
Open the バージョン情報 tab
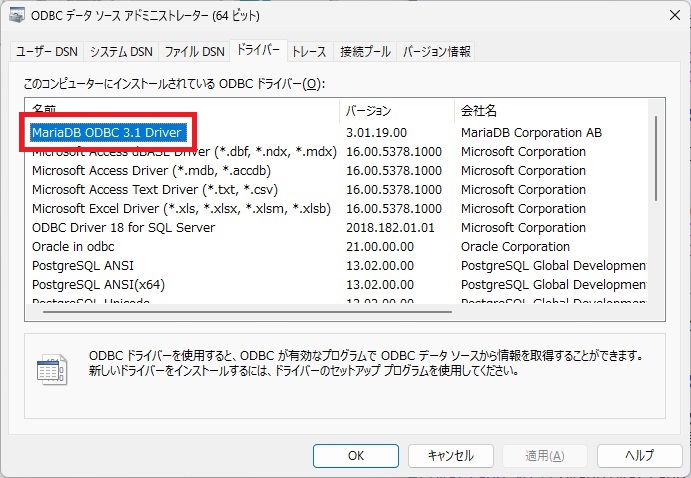[436, 52]
